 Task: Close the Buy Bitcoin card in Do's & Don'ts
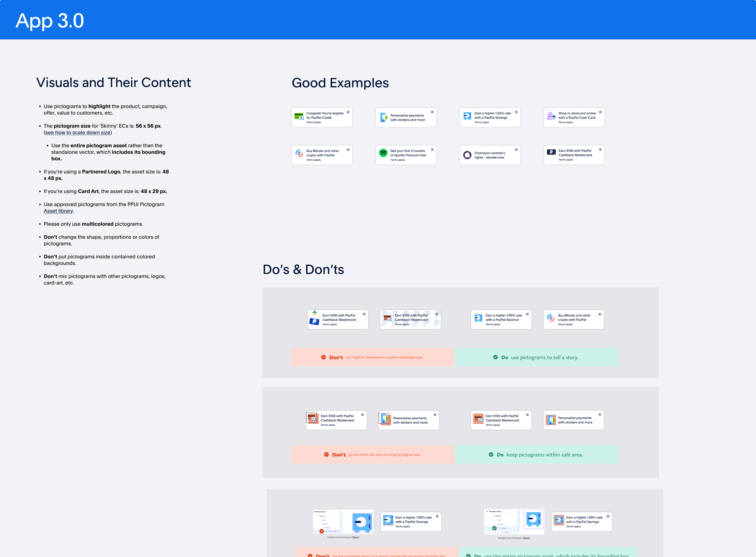(600, 314)
